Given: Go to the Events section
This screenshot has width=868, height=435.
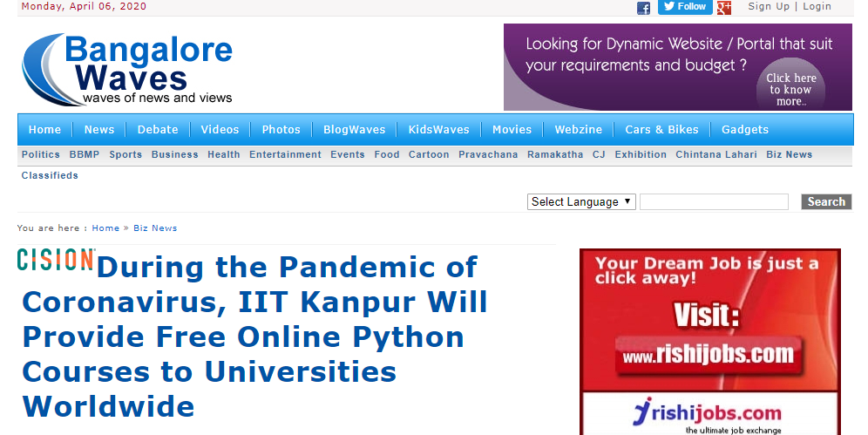Looking at the screenshot, I should [x=348, y=154].
